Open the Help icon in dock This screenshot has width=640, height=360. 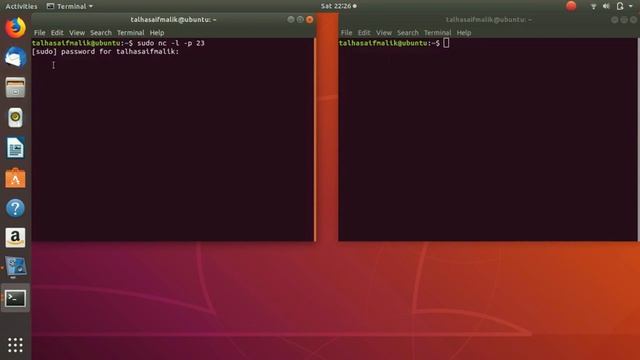tap(16, 208)
